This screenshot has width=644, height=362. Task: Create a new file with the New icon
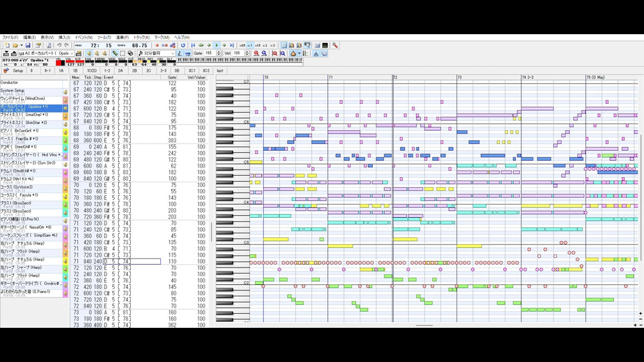coord(7,46)
